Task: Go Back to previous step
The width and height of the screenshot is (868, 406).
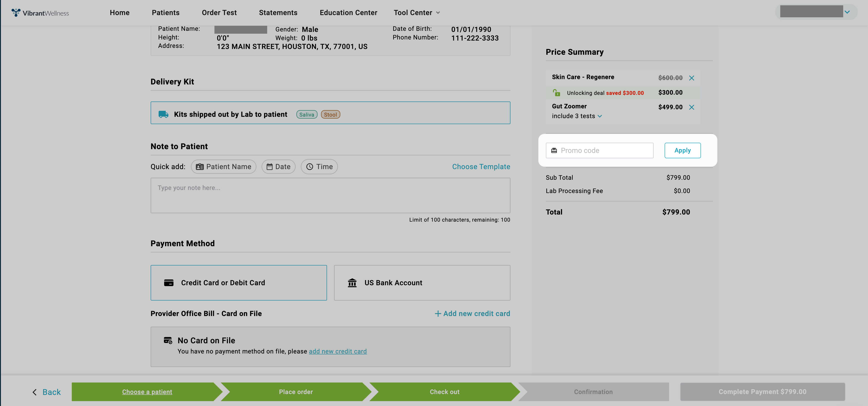Action: tap(47, 392)
